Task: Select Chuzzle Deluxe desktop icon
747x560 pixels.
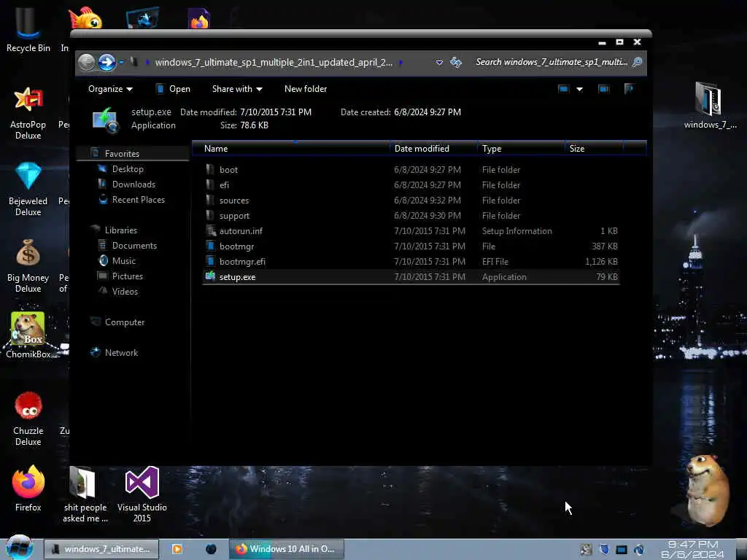Action: pyautogui.click(x=28, y=419)
